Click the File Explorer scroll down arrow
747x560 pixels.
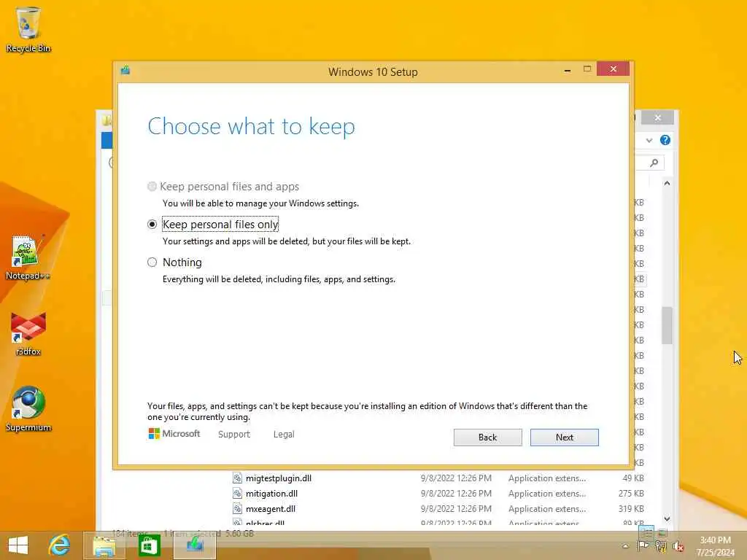[x=667, y=519]
